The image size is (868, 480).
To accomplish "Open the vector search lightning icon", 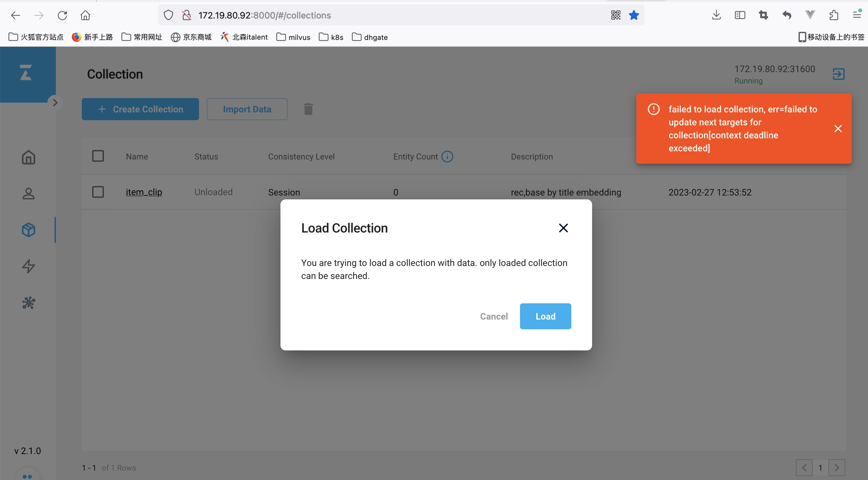I will [28, 266].
